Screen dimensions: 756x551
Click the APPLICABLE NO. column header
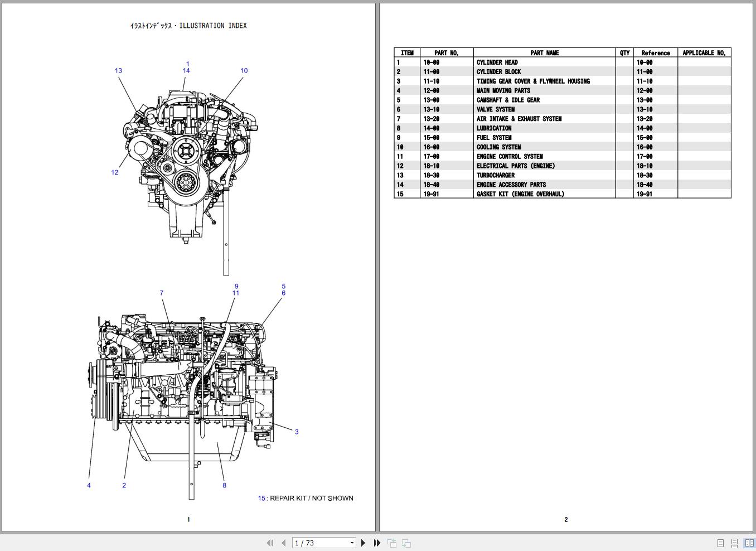coord(704,53)
